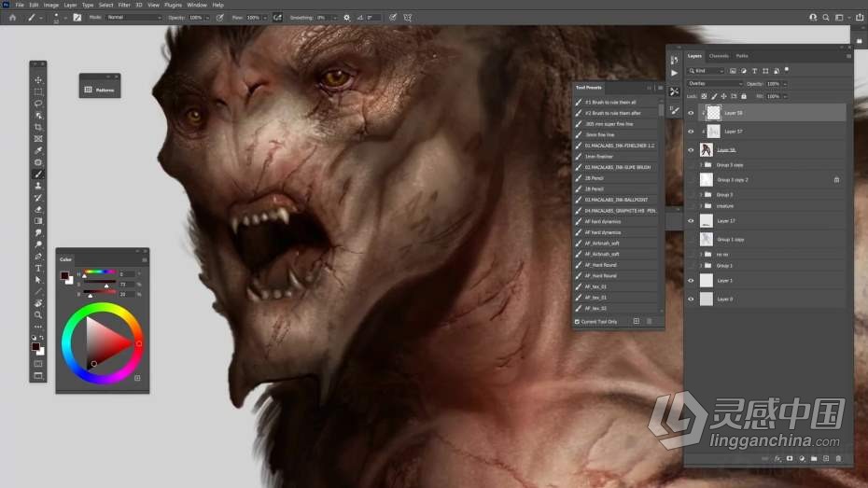Click the hue slider in Color panel
Screen dimensions: 868x488
click(x=99, y=272)
